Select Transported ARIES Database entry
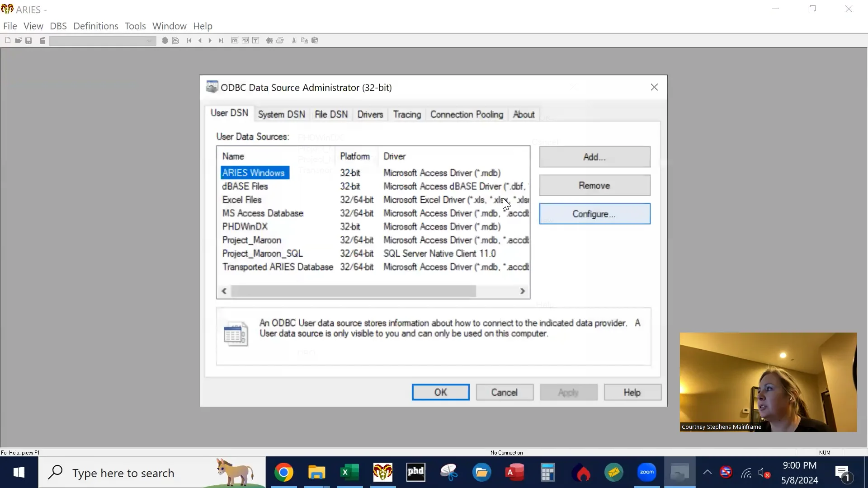Screen dimensions: 868x488 [x=277, y=267]
